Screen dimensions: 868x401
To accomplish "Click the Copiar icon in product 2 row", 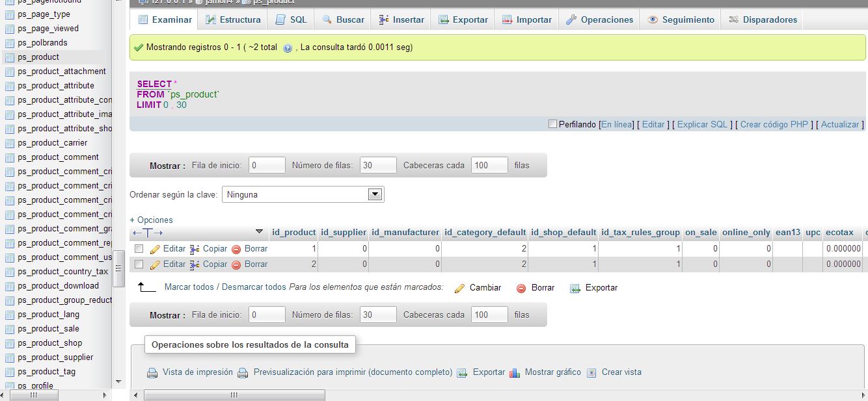I will click(x=195, y=265).
